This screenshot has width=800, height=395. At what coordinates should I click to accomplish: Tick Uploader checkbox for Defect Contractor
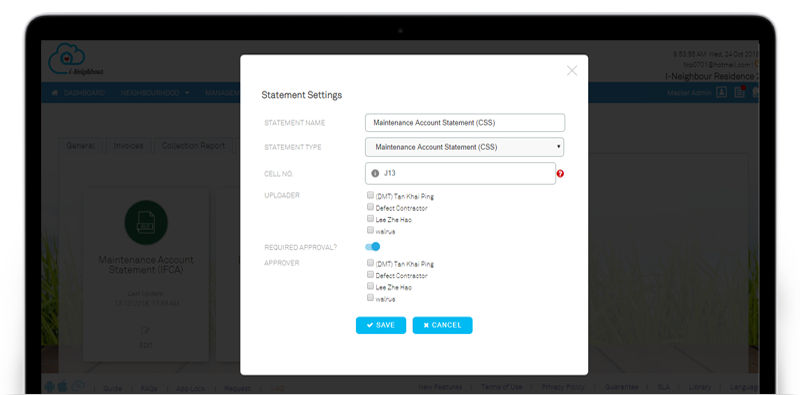tap(370, 207)
